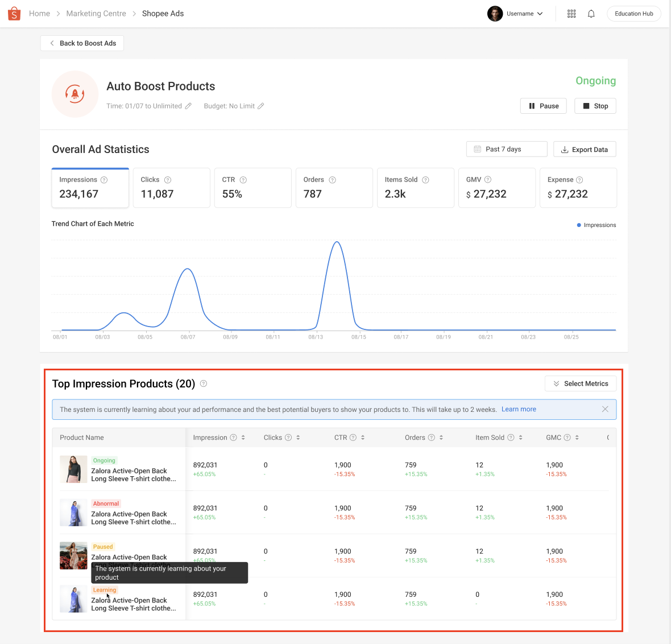671x644 pixels.
Task: Open the Abnormal product thumbnail
Action: pos(73,513)
